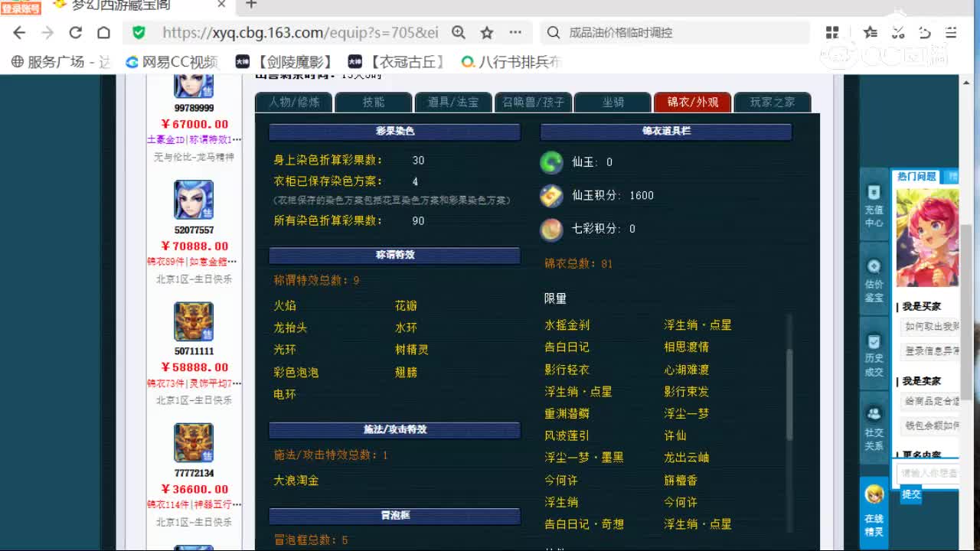Click the 提交 submit button

tap(910, 495)
